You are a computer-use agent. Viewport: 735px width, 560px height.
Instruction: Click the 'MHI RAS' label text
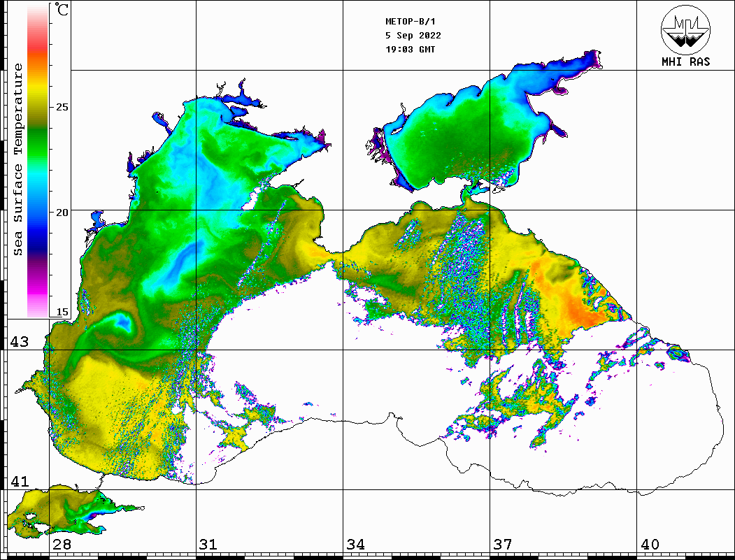685,62
